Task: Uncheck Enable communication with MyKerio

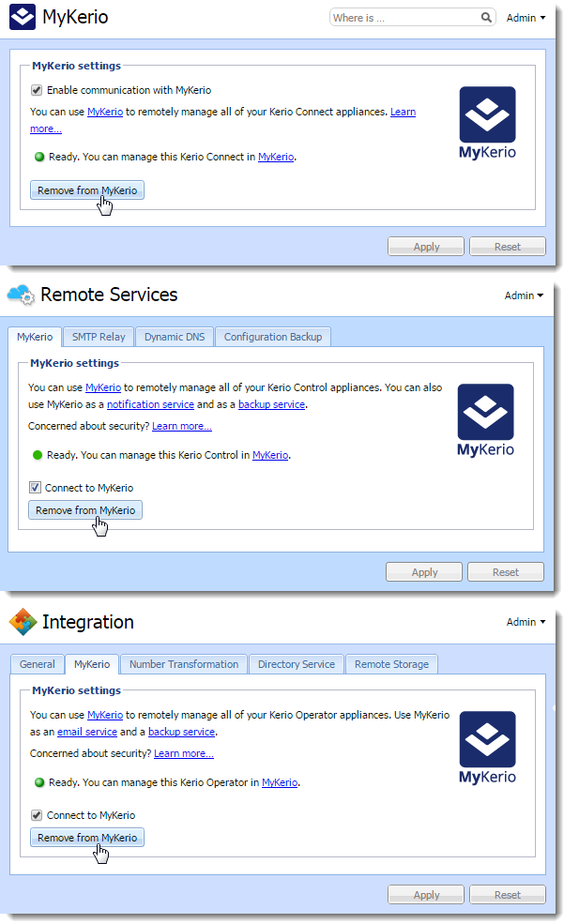Action: [x=37, y=90]
